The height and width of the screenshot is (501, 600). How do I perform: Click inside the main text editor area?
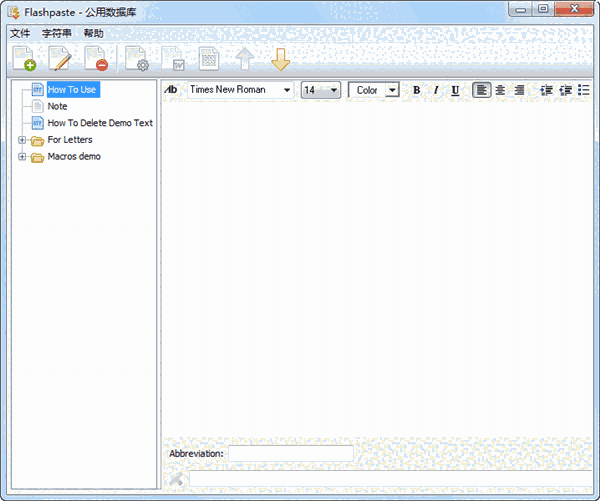click(x=377, y=268)
